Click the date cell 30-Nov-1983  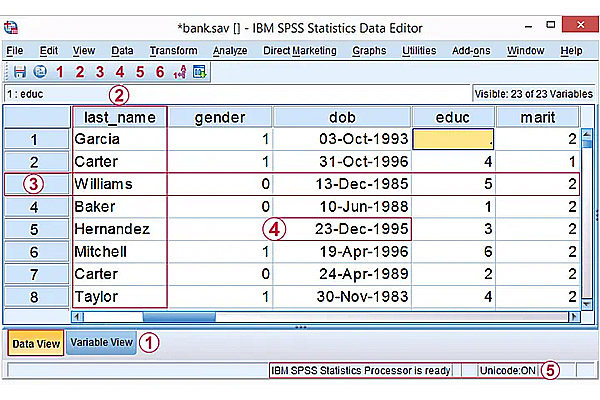342,297
